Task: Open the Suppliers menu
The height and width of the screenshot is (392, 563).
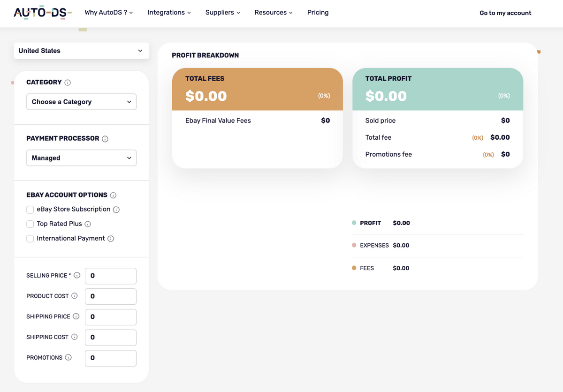Action: click(222, 13)
